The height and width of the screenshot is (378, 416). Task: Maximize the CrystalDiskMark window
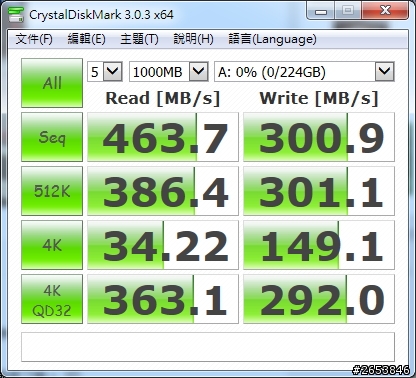(x=348, y=11)
